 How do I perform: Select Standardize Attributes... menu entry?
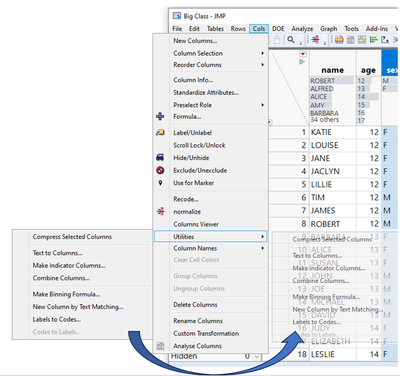click(x=206, y=92)
